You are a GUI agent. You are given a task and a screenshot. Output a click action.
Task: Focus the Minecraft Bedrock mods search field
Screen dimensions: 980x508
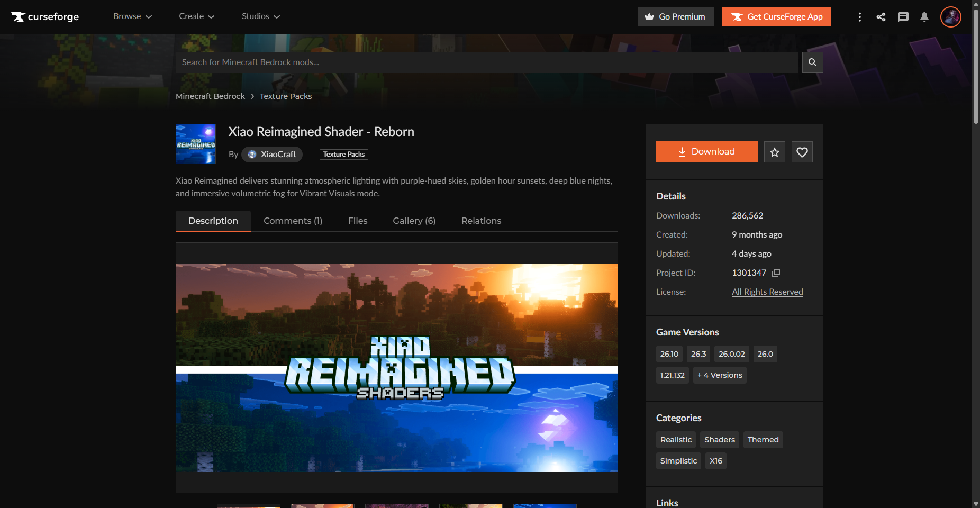(487, 62)
